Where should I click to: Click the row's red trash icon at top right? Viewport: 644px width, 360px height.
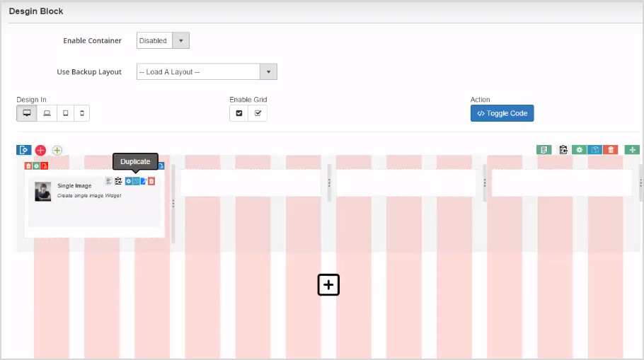tap(611, 150)
